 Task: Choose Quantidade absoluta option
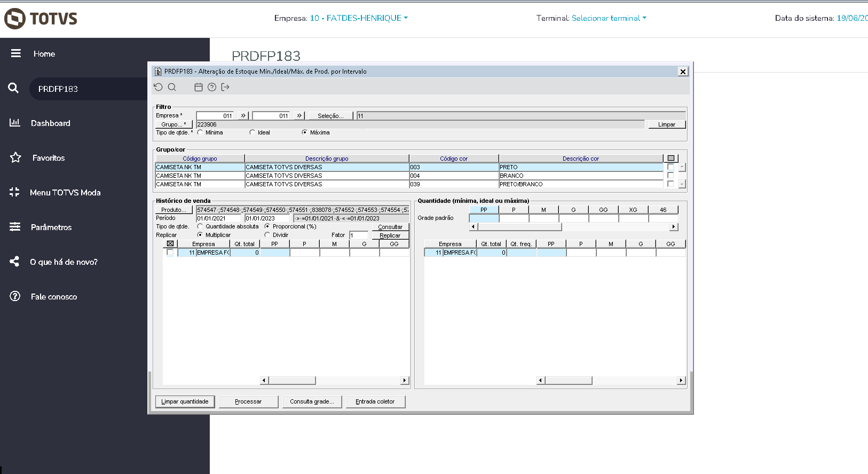pyautogui.click(x=200, y=226)
